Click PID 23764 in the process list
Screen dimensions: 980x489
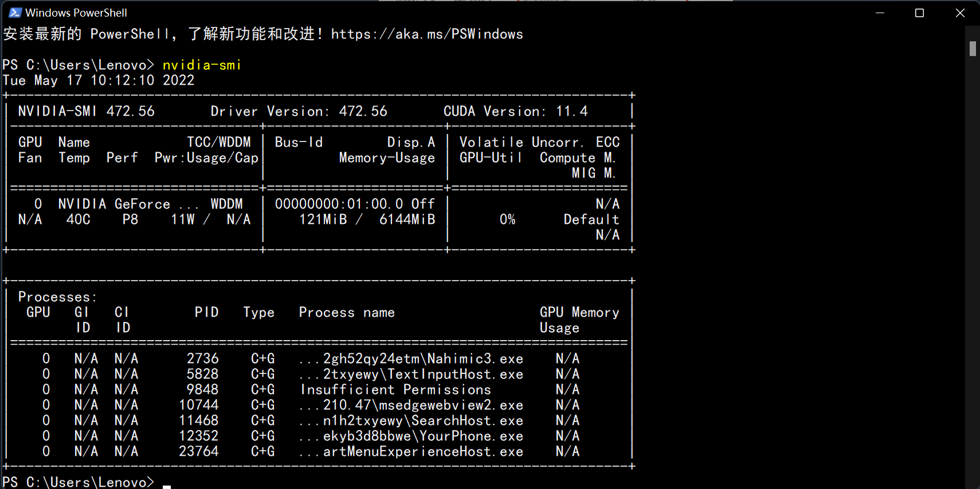point(199,452)
